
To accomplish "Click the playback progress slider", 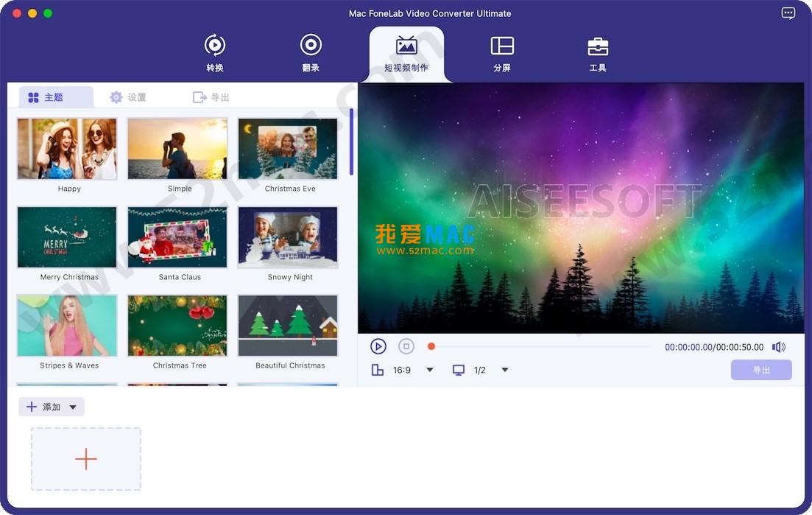I will click(539, 346).
